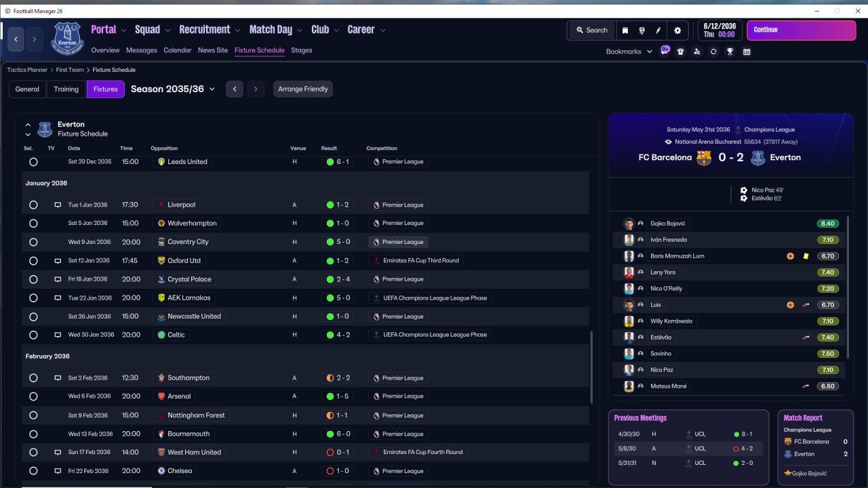Select the Crystal Palace fixture radio button
Viewport: 868px width, 488px height.
click(33, 279)
